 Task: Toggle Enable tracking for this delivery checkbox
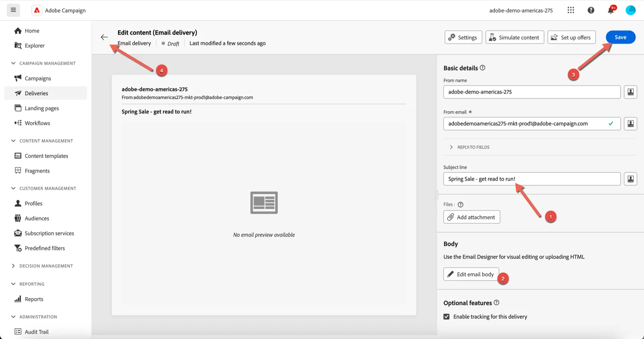pos(446,317)
